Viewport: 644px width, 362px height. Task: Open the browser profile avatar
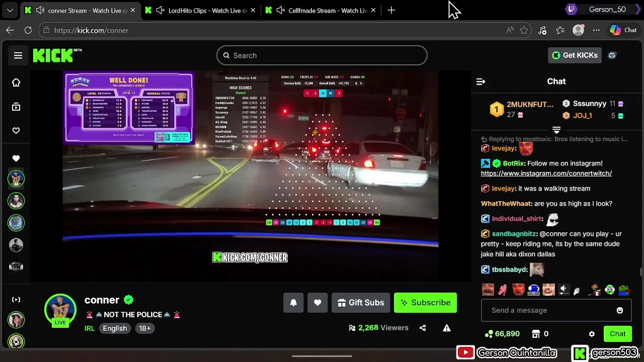click(x=579, y=30)
